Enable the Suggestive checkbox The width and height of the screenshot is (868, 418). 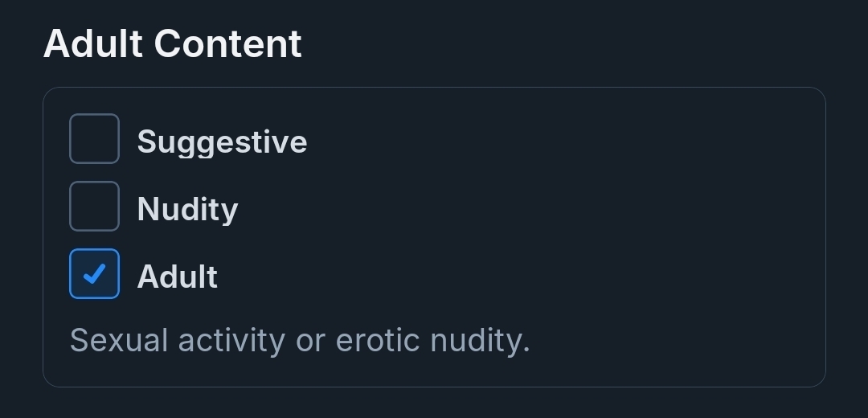[x=94, y=139]
